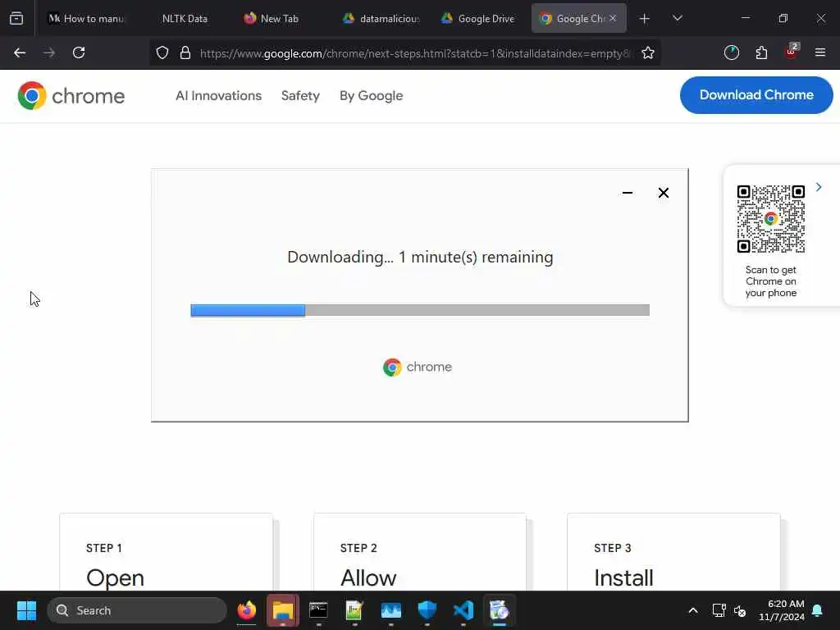The image size is (840, 630).
Task: Open the Extensions puzzle icon
Action: [761, 52]
